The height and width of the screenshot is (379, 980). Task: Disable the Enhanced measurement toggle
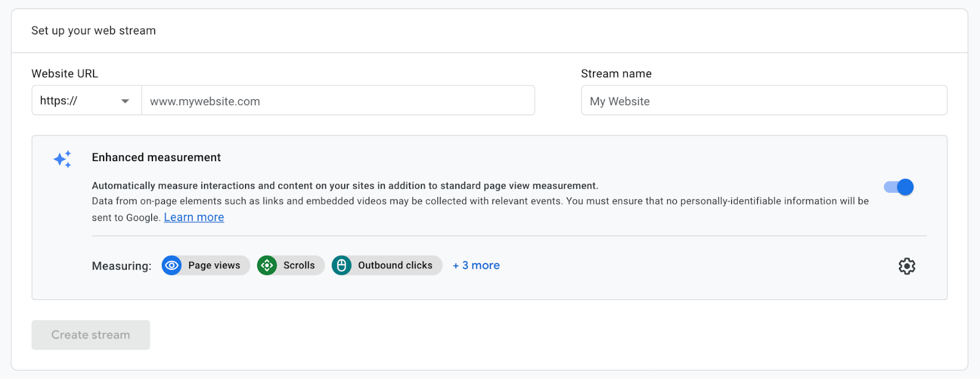[x=899, y=187]
